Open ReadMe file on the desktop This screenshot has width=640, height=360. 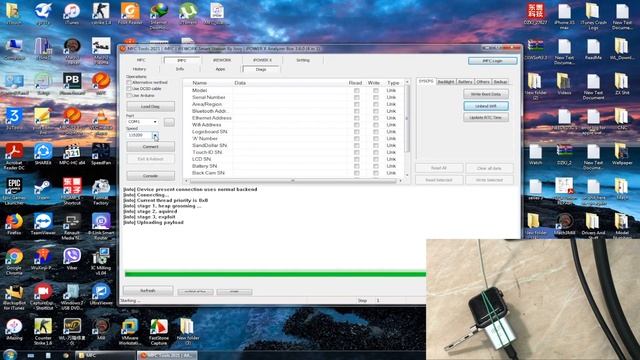point(593,49)
